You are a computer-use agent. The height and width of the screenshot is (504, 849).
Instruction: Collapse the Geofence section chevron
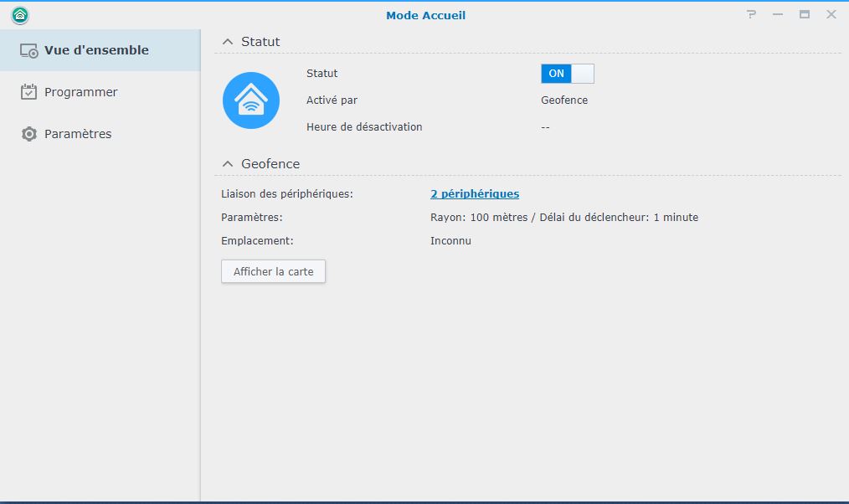228,164
